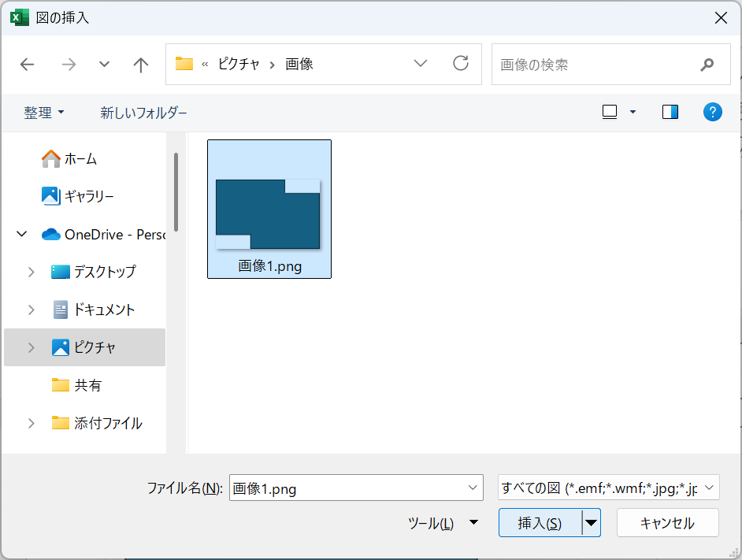This screenshot has width=742, height=560.
Task: Go up one folder level
Action: [140, 65]
